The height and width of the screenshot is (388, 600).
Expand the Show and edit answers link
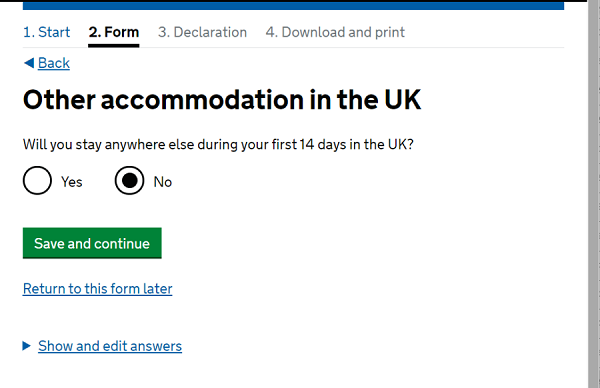click(x=110, y=346)
